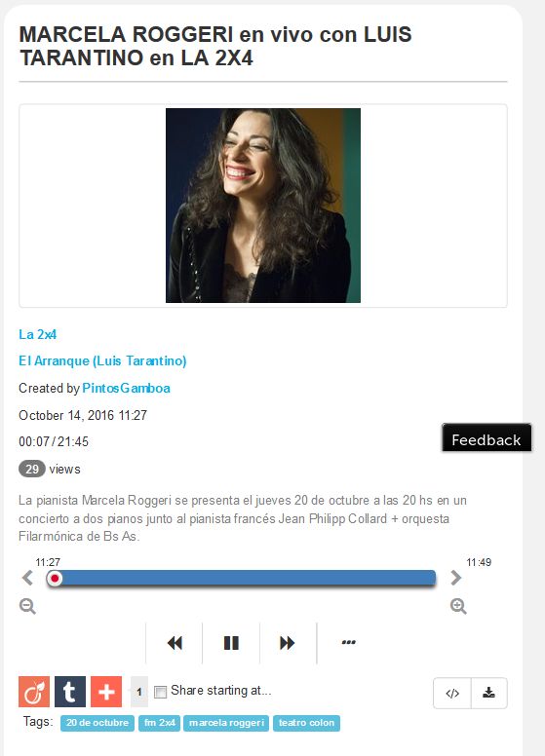The image size is (545, 756).
Task: Zoom out the timeline
Action: coord(27,606)
